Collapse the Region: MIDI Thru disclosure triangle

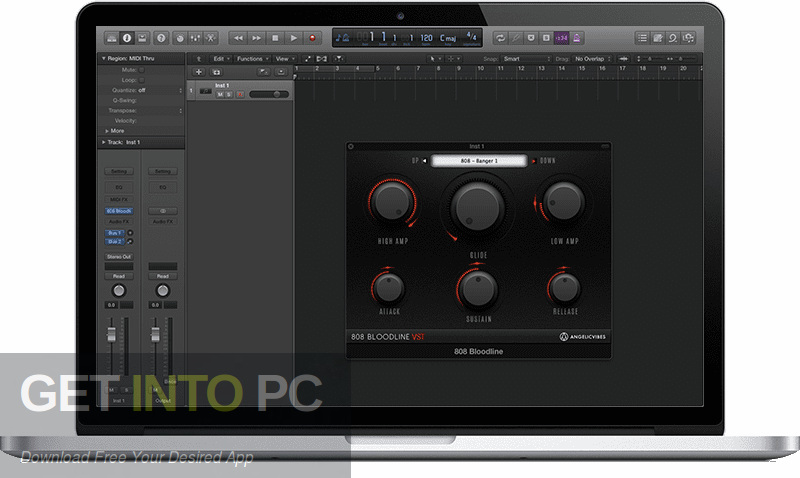pyautogui.click(x=103, y=58)
